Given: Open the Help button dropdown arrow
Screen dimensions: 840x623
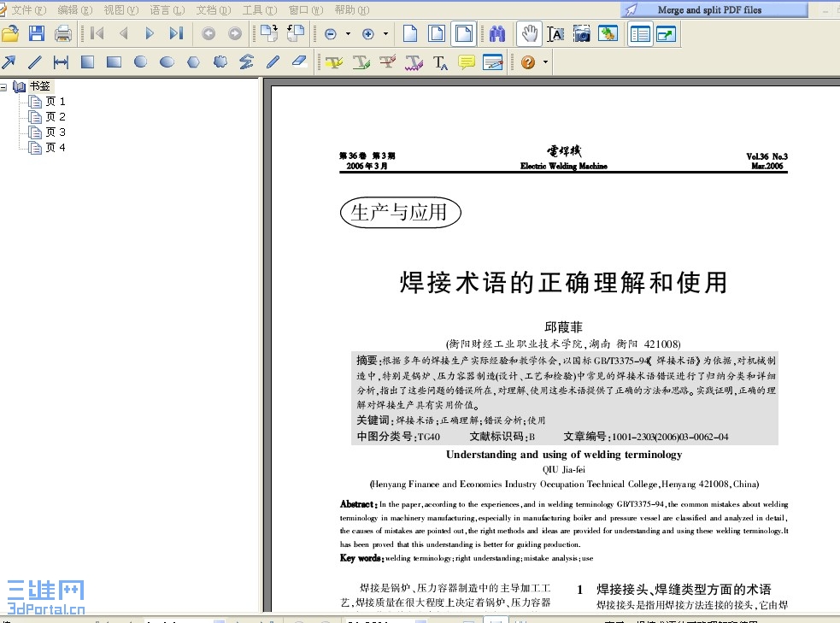Looking at the screenshot, I should [544, 62].
